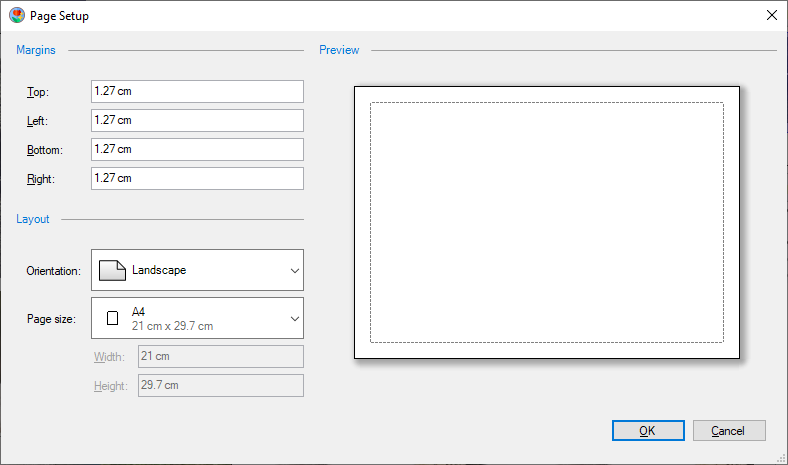Click the Height field showing 29.7 cm
Viewport: 788px width, 465px height.
point(219,385)
